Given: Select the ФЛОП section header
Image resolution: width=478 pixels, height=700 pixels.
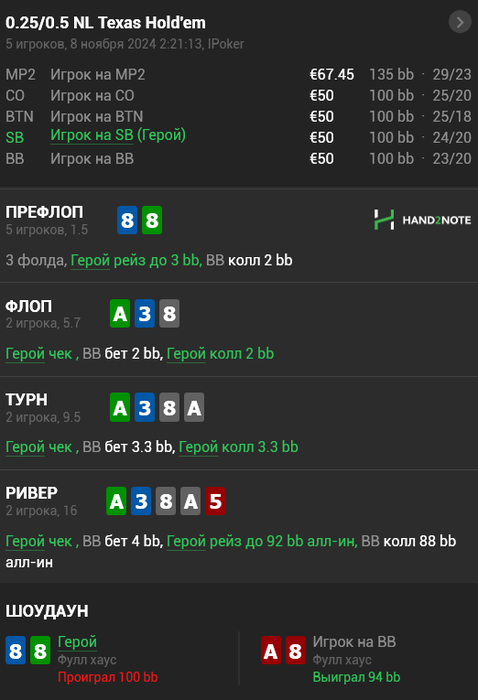Looking at the screenshot, I should point(29,306).
